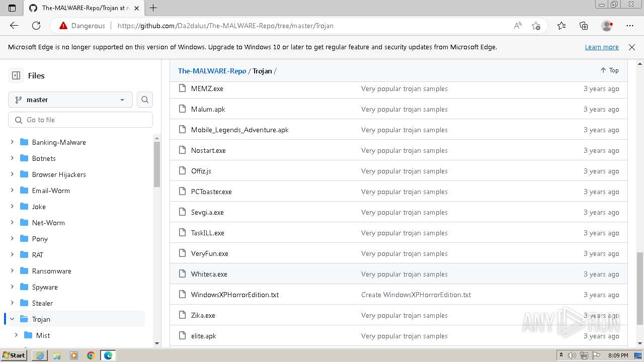Open Edge Settings and more menu
The height and width of the screenshot is (362, 644).
tap(630, 26)
